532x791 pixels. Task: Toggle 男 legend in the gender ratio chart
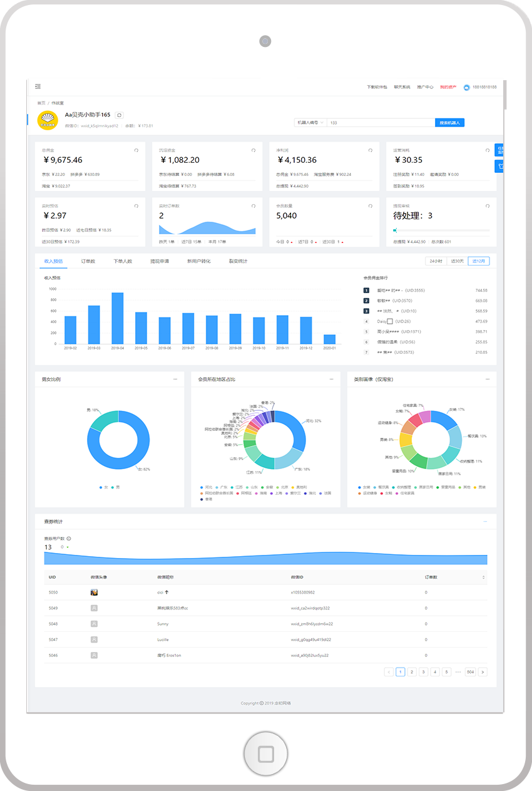(115, 487)
